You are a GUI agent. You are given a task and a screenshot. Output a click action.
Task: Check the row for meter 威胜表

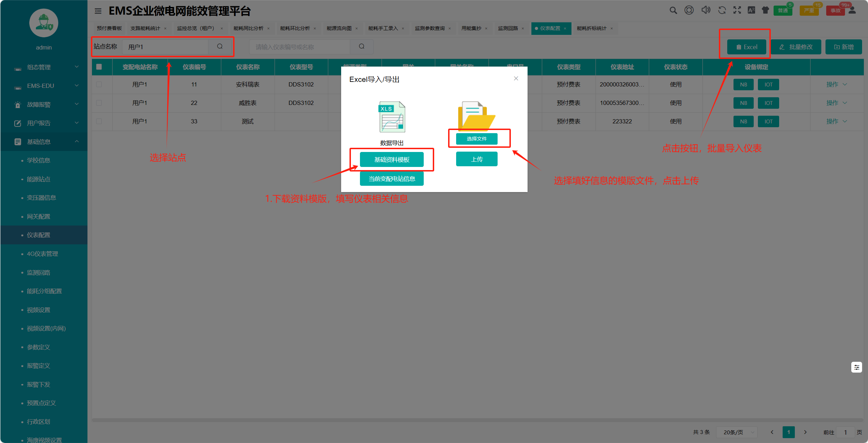click(x=99, y=103)
